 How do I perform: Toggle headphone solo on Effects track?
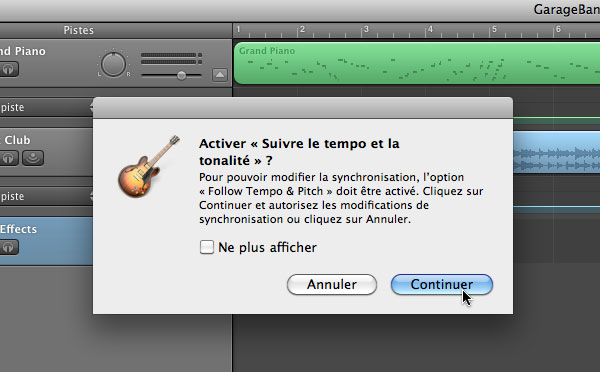8,247
